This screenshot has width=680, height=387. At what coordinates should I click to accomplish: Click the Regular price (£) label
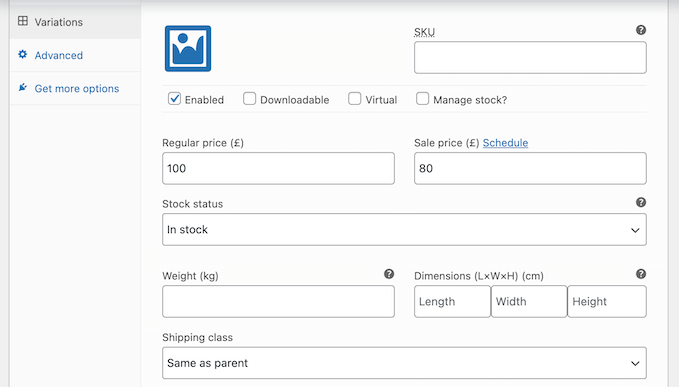point(203,143)
